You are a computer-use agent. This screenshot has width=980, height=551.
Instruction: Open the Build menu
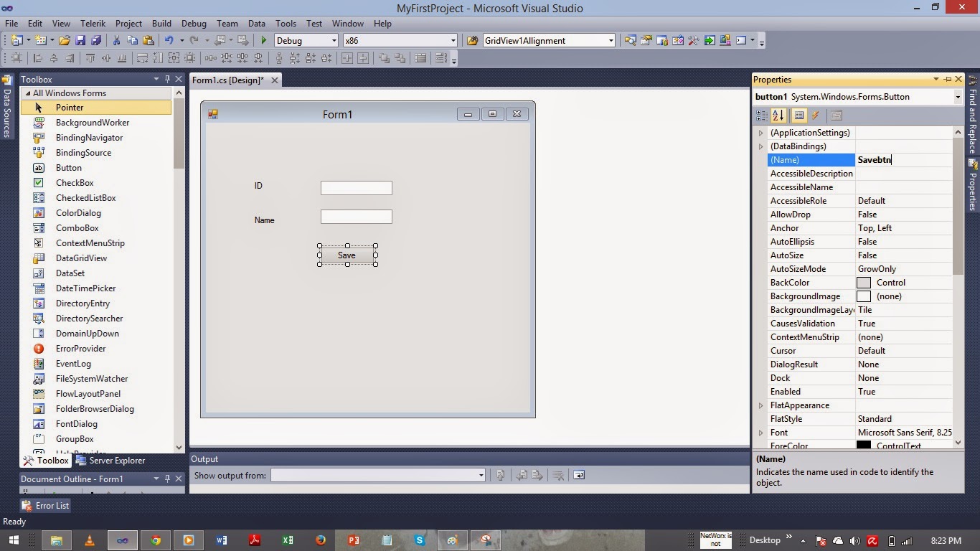pyautogui.click(x=161, y=24)
